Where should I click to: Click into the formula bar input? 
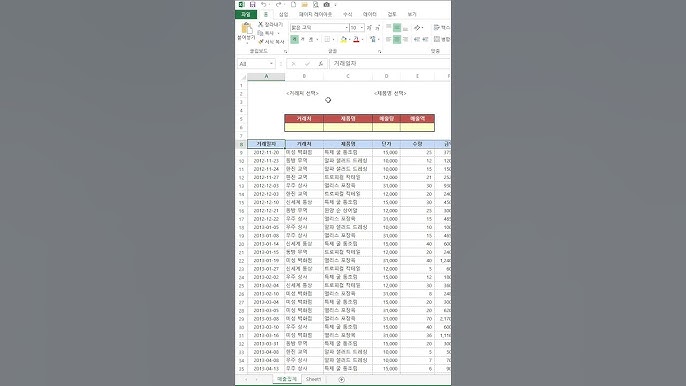(389, 64)
